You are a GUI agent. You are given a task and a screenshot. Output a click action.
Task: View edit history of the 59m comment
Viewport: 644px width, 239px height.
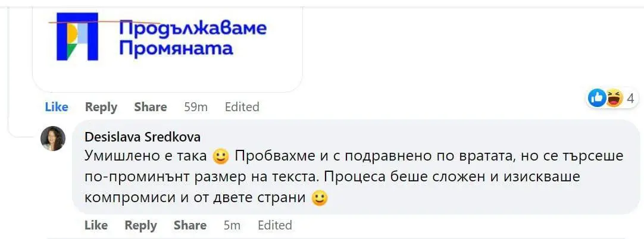[x=242, y=107]
